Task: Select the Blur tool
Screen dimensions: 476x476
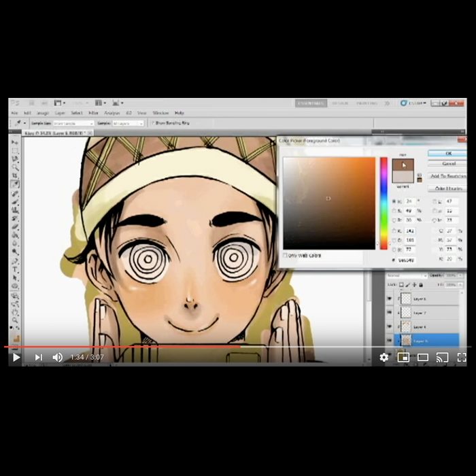Action: [x=14, y=243]
